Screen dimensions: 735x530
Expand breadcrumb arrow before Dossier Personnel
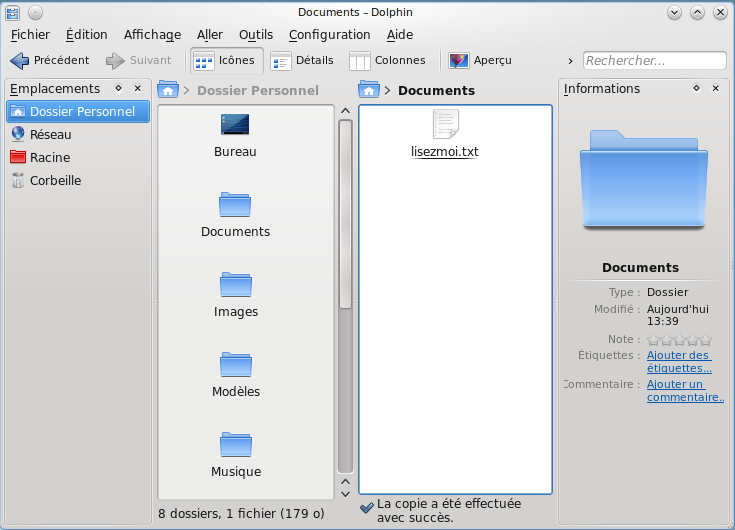click(x=186, y=91)
